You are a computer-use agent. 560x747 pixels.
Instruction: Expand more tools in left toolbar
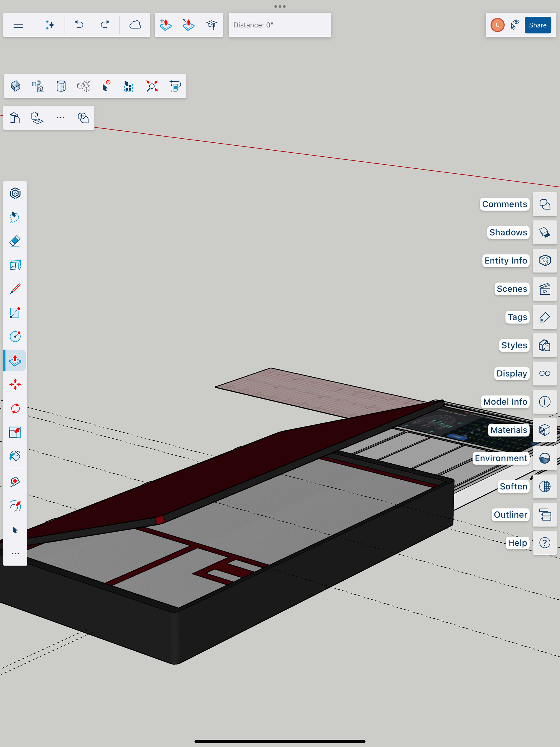pos(15,554)
